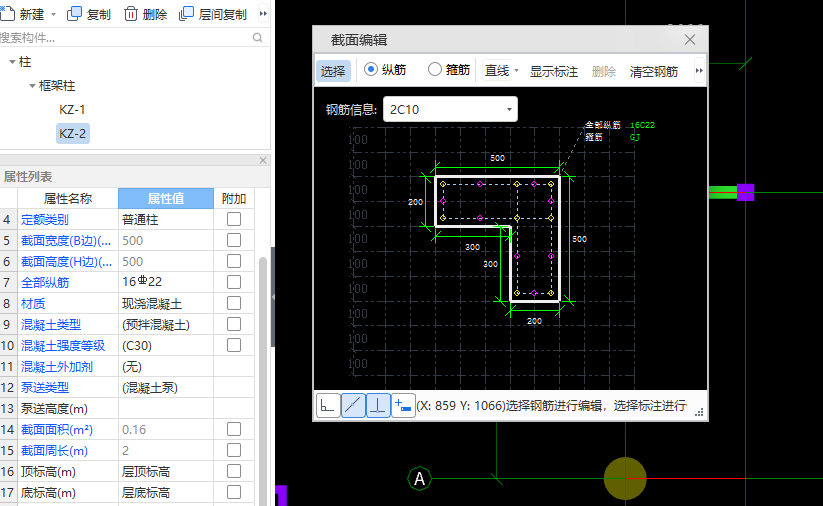Check 附加 box for 截面周长

(x=234, y=450)
